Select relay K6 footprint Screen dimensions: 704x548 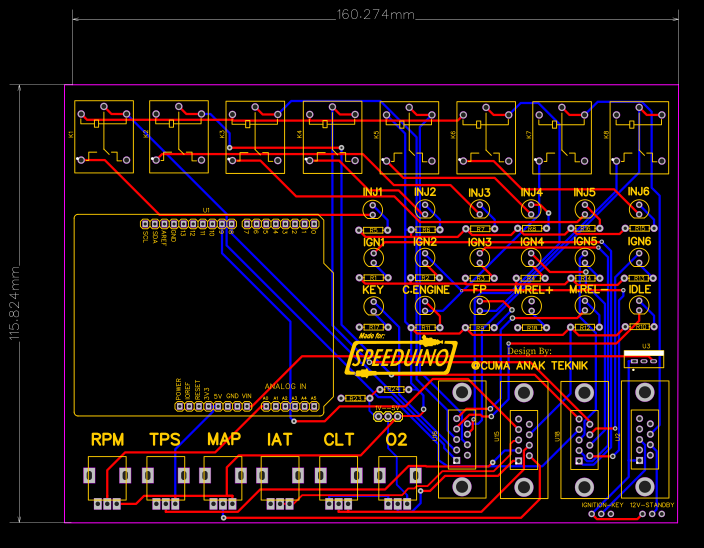pos(486,138)
